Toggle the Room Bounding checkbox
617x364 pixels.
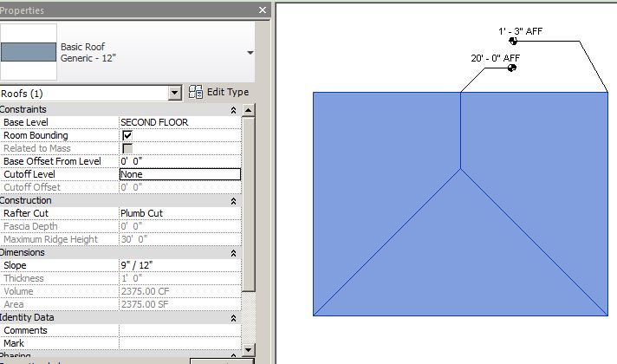point(127,136)
